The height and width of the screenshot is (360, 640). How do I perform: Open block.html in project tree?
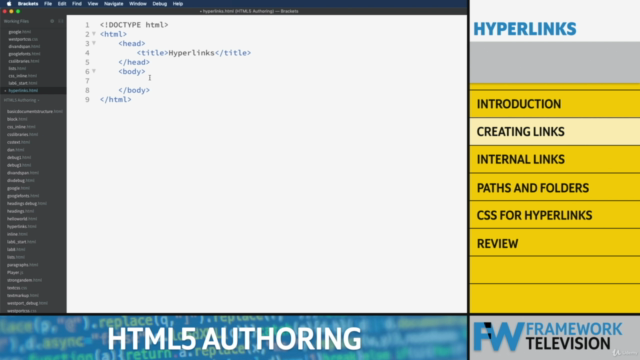tap(17, 119)
